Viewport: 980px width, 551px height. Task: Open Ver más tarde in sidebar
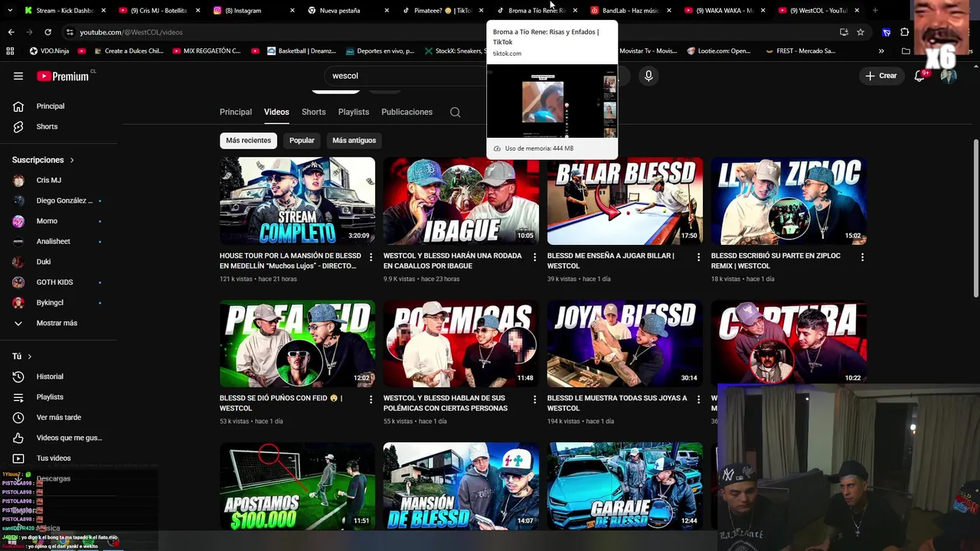pos(58,417)
